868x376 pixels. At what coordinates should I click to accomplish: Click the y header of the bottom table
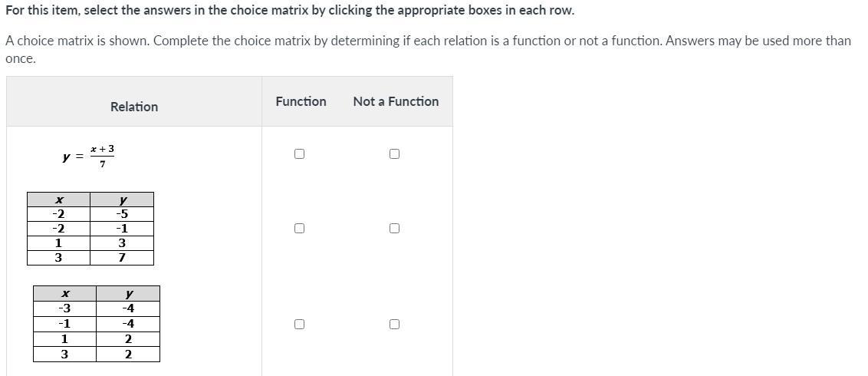(128, 294)
